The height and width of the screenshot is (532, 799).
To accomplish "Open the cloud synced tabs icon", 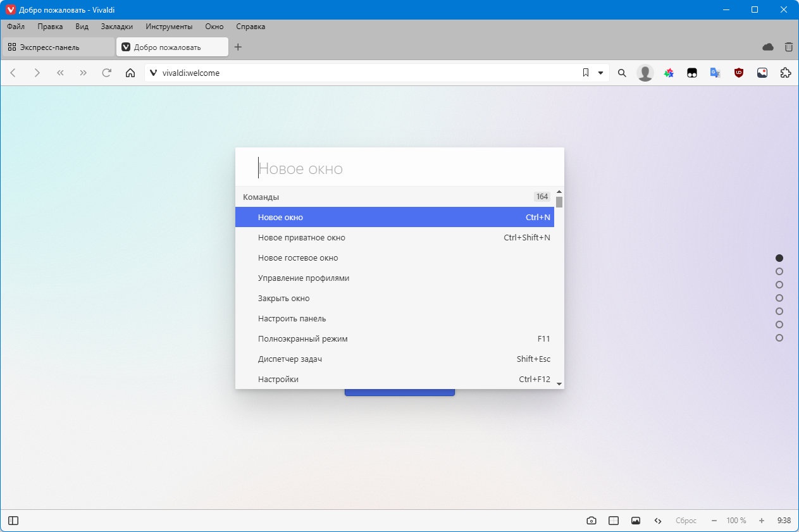I will coord(768,47).
